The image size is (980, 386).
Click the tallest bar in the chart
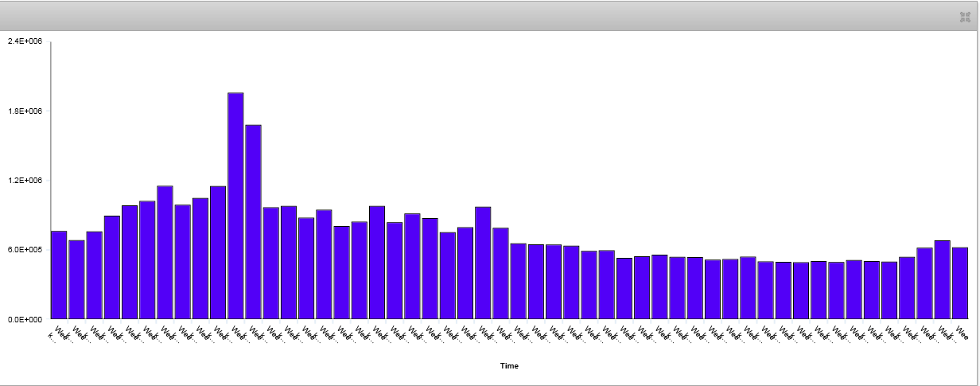point(235,205)
